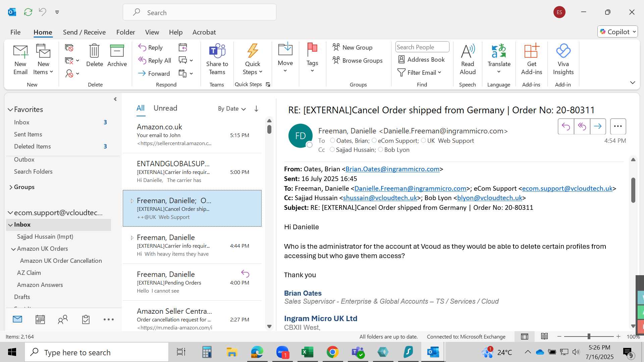This screenshot has width=644, height=362.
Task: Expand Freeman, Danielle 4:44 PM conversation
Action: [132, 238]
